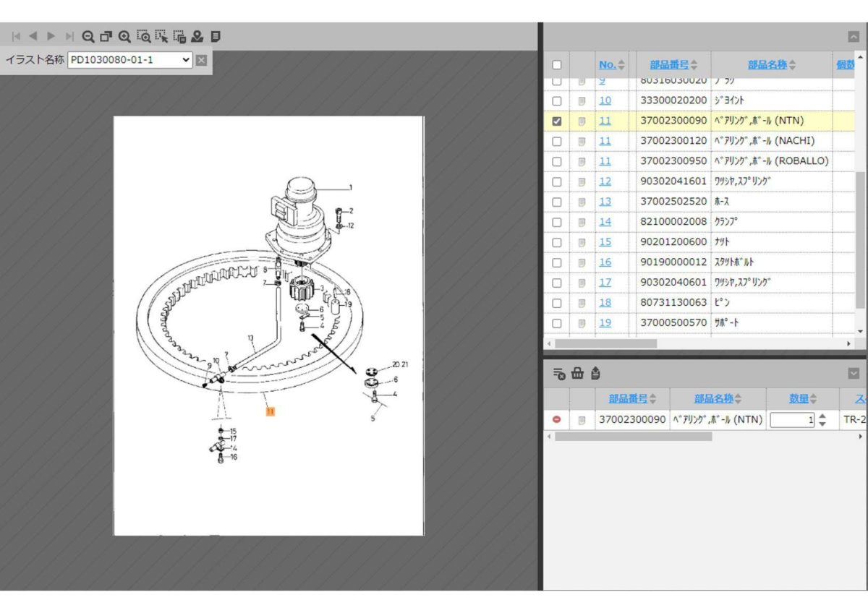Increase quantity with the up stepper arrow
This screenshot has height=613, width=868.
(x=822, y=416)
